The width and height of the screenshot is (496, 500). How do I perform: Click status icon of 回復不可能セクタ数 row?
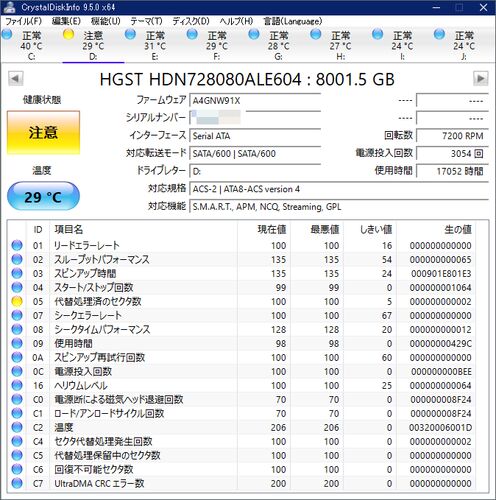17,469
